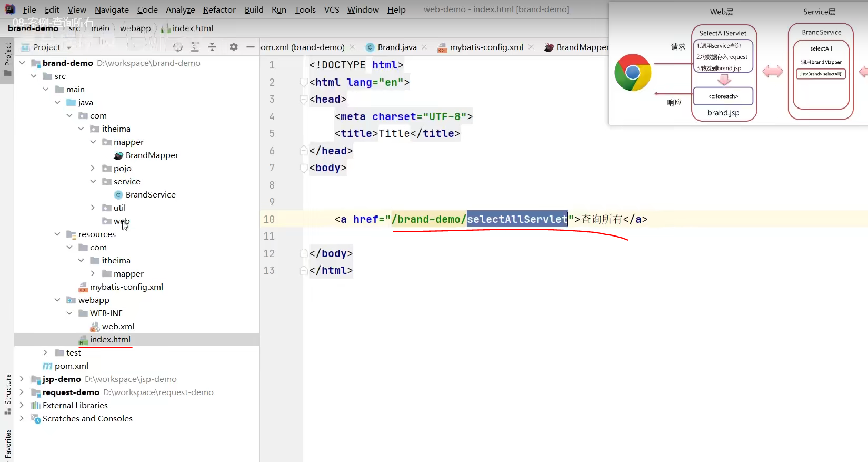Click the webapp breadcrumb in navigation bar
Screen dimensions: 868x462
[x=135, y=28]
